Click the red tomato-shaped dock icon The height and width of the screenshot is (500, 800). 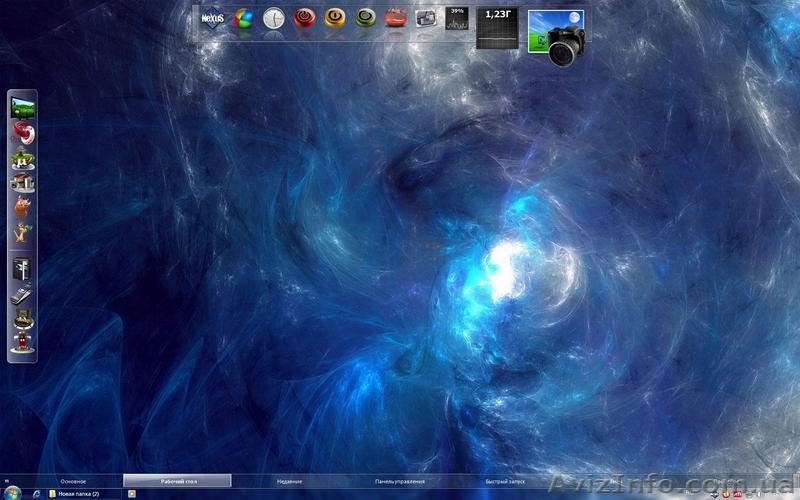click(x=396, y=18)
